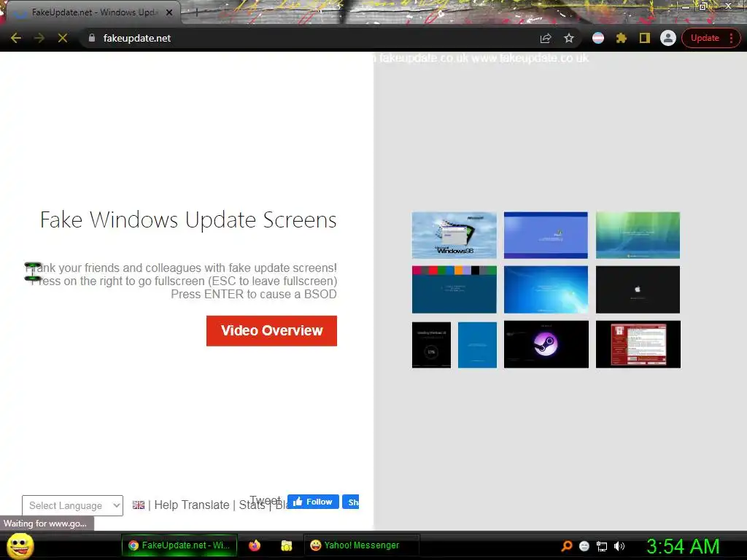Image resolution: width=747 pixels, height=560 pixels.
Task: Stop page loading with the X button
Action: click(63, 38)
